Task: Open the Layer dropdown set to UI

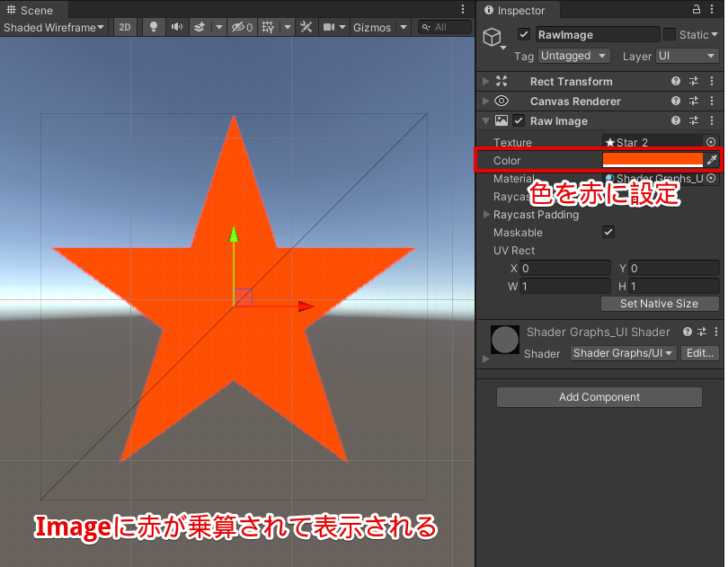Action: pos(687,56)
